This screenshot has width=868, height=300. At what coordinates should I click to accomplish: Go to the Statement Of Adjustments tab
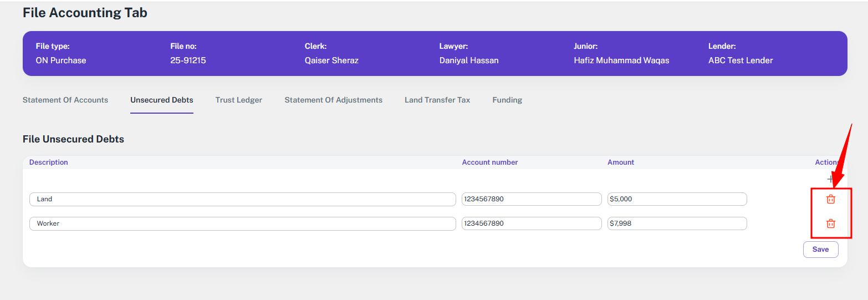[x=334, y=100]
